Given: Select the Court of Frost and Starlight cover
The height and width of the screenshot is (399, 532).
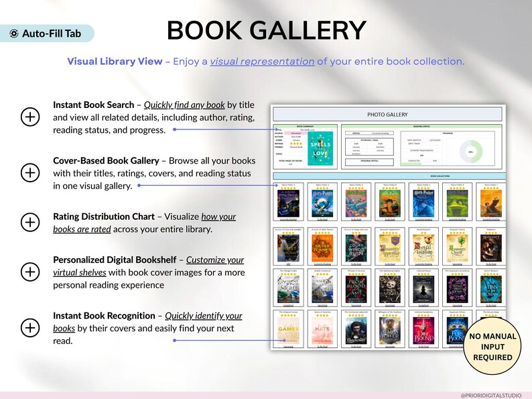Looking at the screenshot, I should click(x=288, y=248).
